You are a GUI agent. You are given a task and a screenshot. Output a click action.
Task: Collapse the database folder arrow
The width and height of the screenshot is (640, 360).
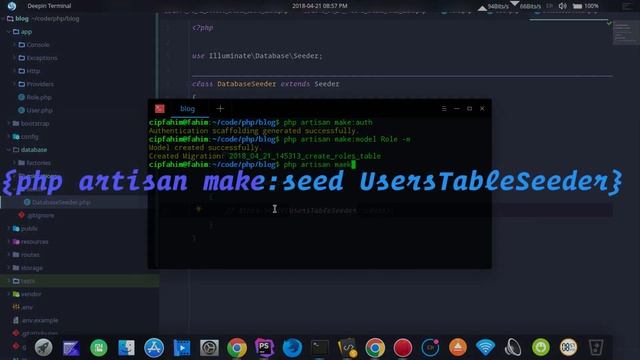tap(9, 149)
